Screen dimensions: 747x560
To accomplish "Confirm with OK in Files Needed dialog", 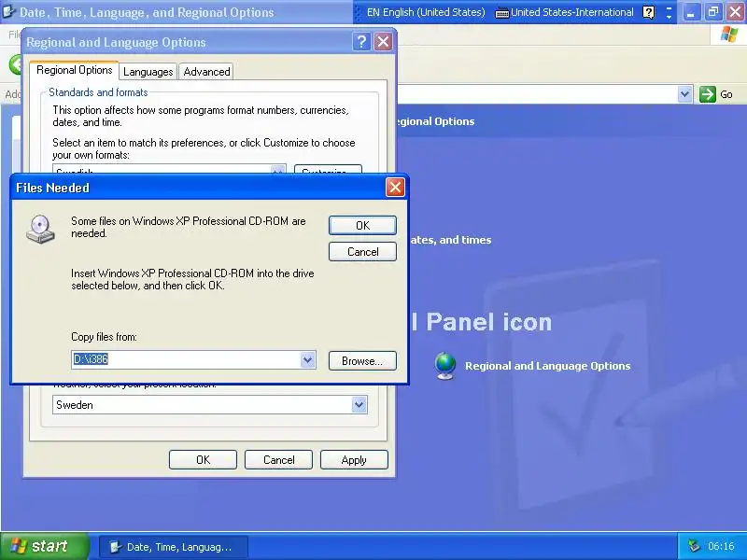I will point(362,225).
